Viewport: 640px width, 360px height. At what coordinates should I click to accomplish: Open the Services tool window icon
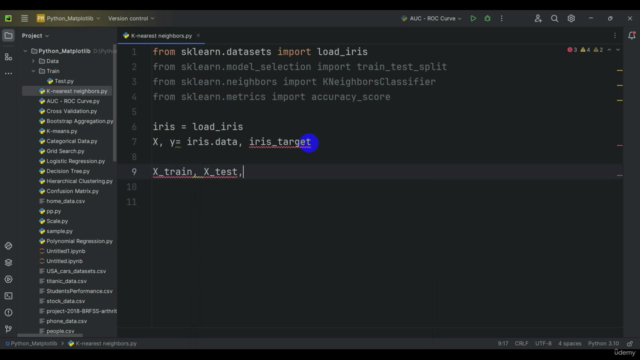tap(8, 279)
